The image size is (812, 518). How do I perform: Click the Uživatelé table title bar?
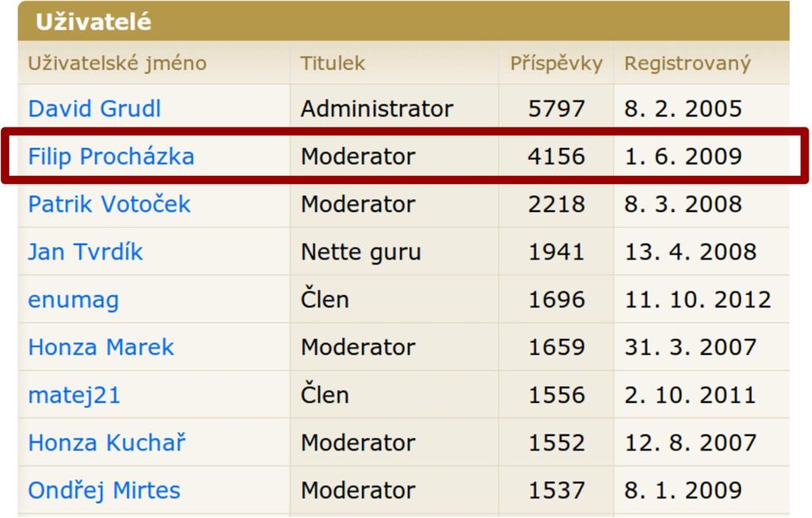tap(403, 21)
